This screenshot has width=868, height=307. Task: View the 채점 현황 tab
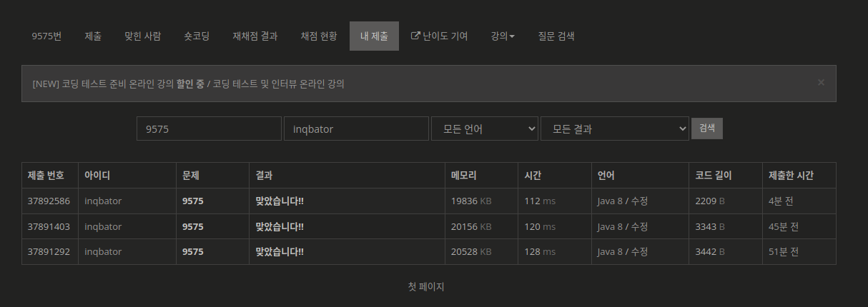pyautogui.click(x=319, y=36)
